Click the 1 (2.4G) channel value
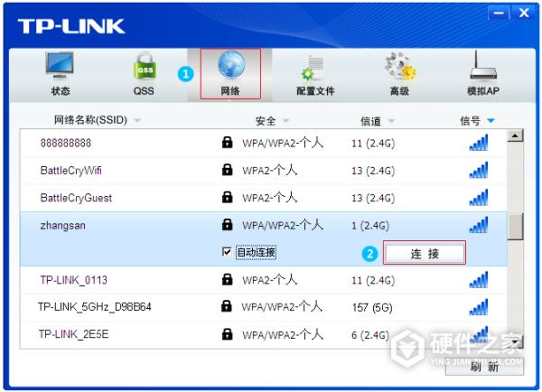542x392 pixels. coord(370,226)
